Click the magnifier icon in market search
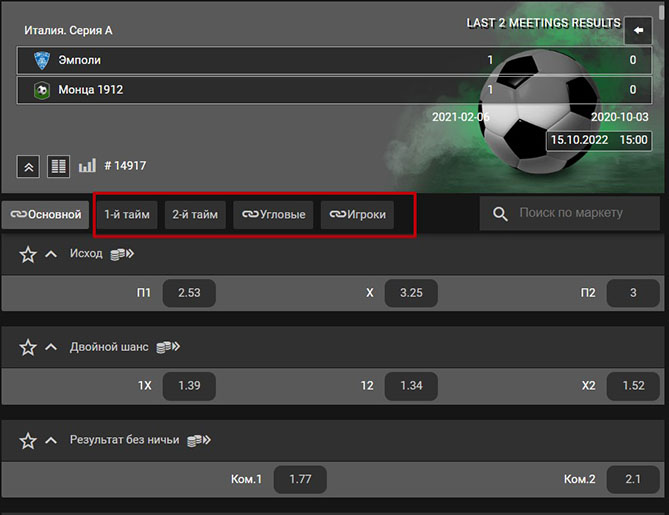The width and height of the screenshot is (669, 515). [x=500, y=214]
